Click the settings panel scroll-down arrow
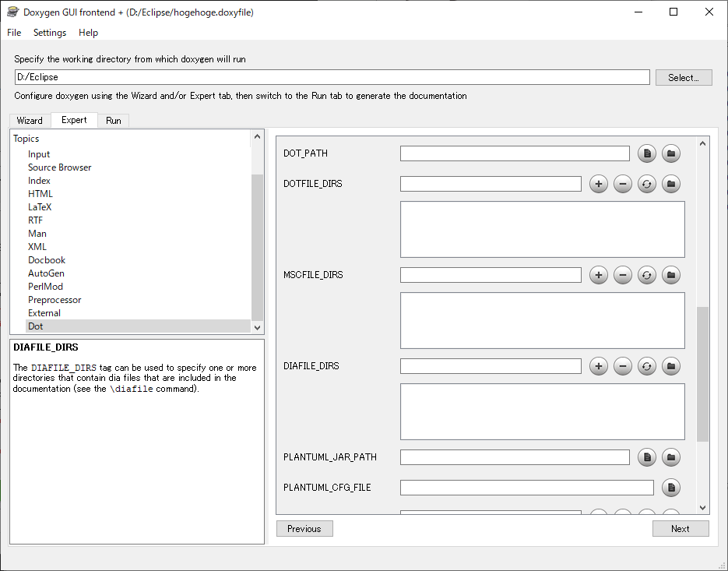 [x=702, y=508]
